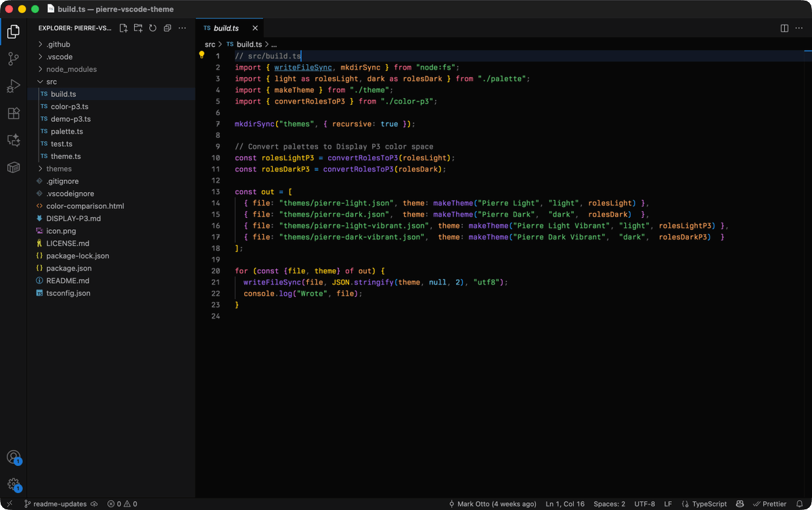Click the mkdirSync call on line 7

pyautogui.click(x=254, y=124)
